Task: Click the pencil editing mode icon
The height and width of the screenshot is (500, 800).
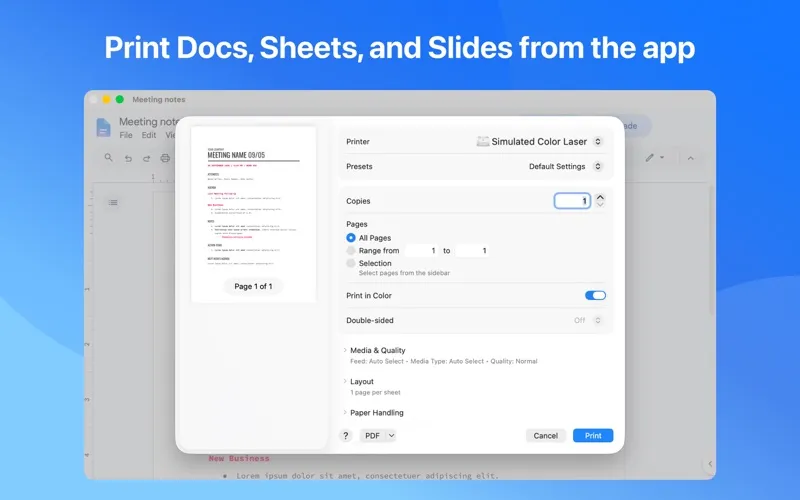Action: click(x=649, y=158)
